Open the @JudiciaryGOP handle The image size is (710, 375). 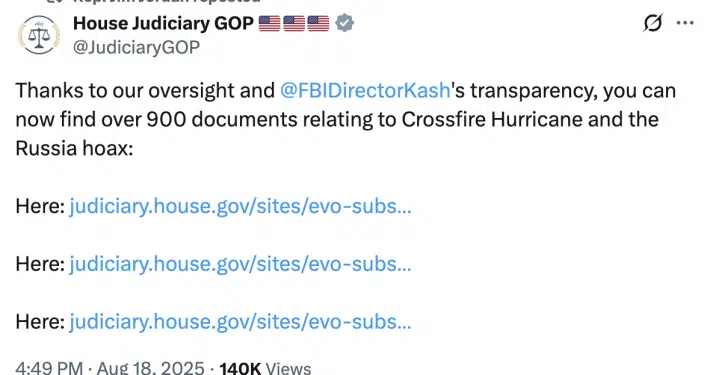click(x=136, y=48)
